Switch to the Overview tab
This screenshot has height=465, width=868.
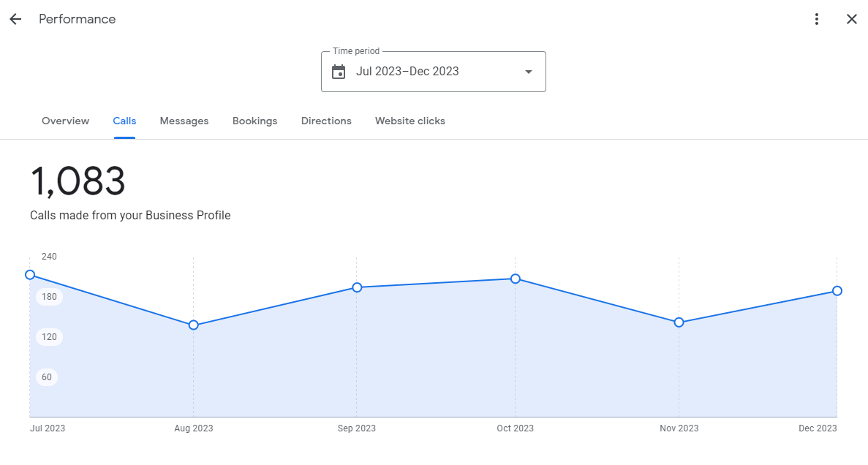[x=65, y=121]
